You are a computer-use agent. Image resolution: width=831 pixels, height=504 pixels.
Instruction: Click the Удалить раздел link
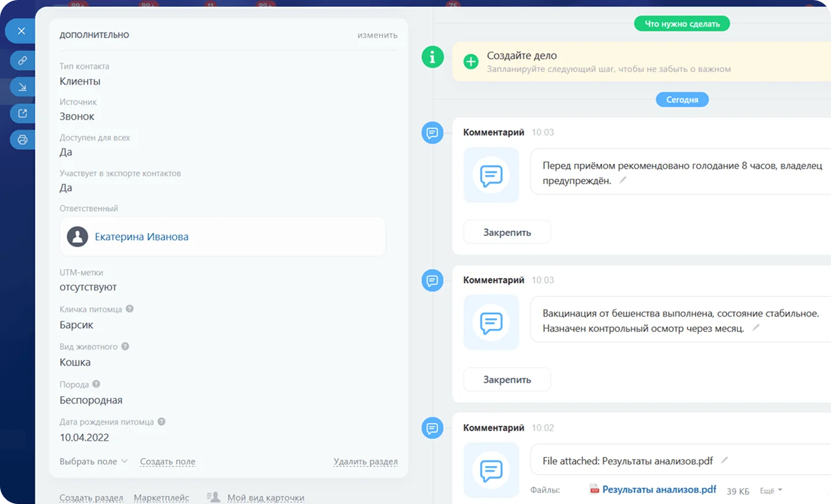365,461
